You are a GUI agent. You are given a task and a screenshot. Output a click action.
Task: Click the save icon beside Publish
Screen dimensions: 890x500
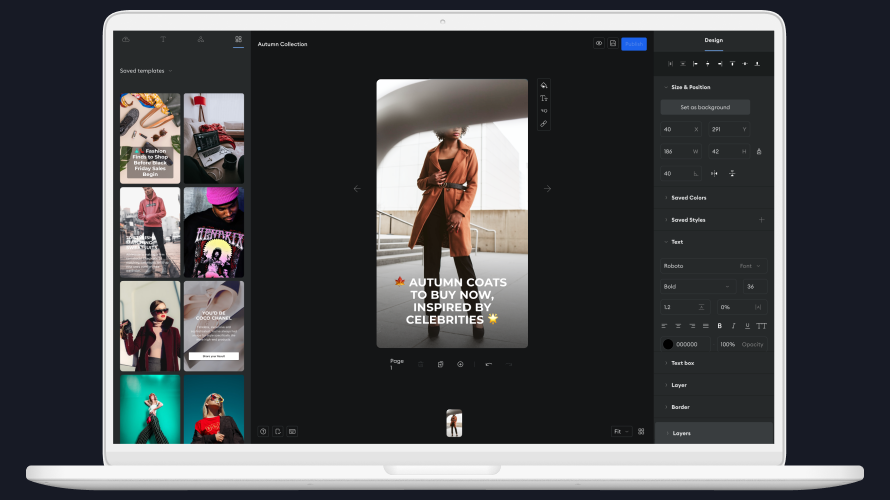613,44
